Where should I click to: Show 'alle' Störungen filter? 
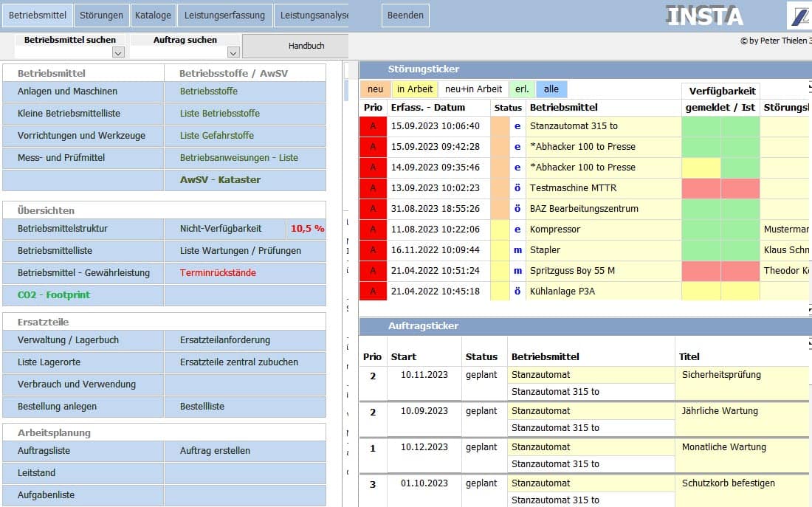551,89
